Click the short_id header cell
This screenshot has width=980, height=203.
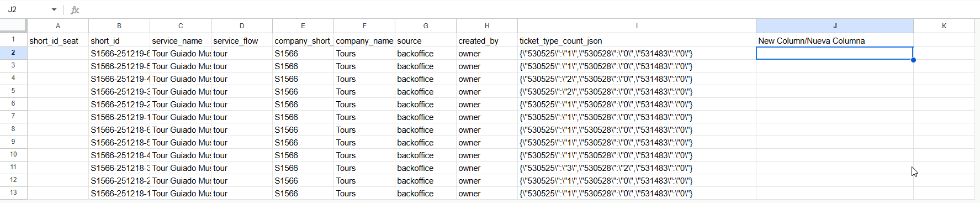(x=119, y=40)
